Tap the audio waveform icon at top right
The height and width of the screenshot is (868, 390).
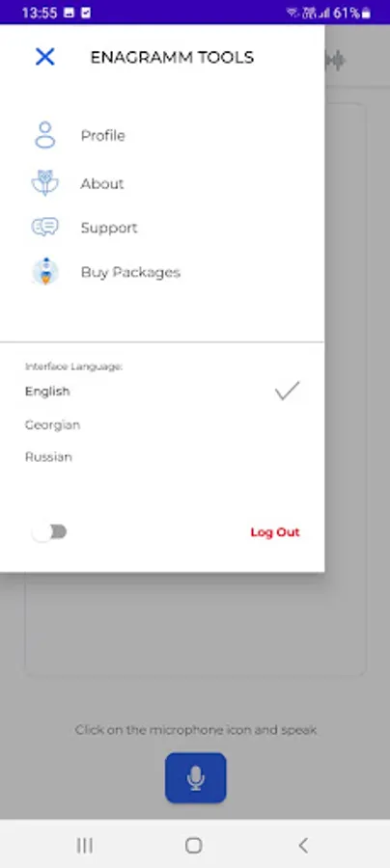point(336,61)
